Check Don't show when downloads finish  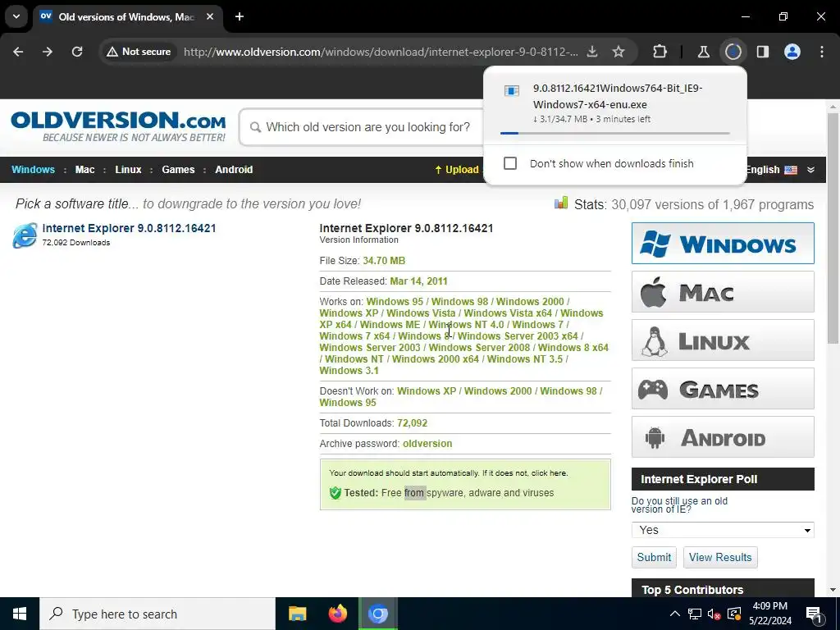(510, 163)
